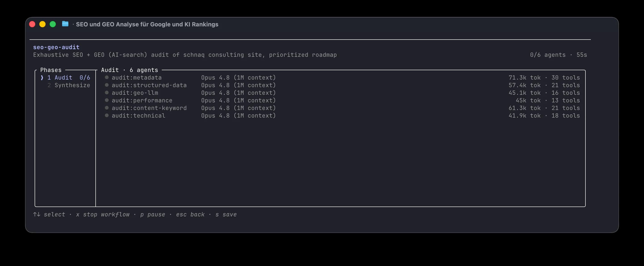Click Opus 4.8 model label for audit:technical
The height and width of the screenshot is (266, 644).
tap(238, 116)
